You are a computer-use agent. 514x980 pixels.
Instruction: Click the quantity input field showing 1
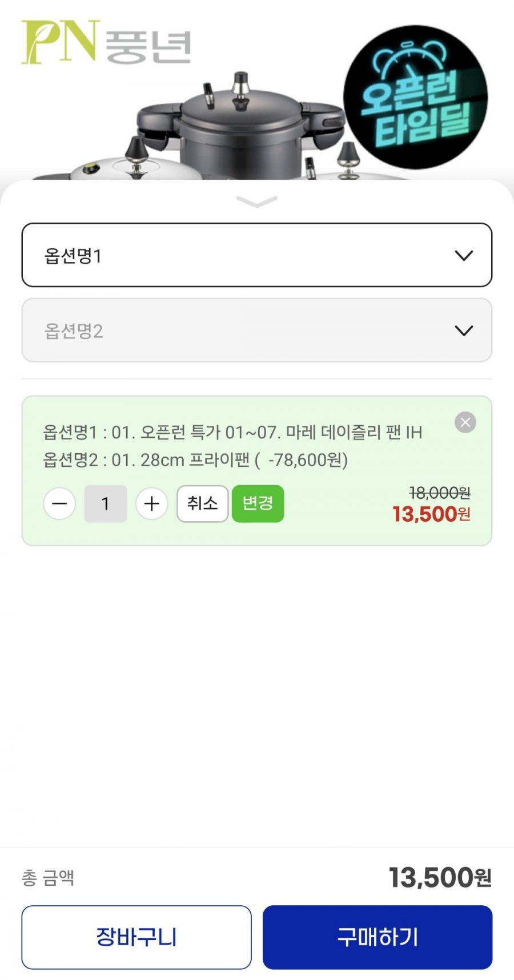click(x=106, y=504)
